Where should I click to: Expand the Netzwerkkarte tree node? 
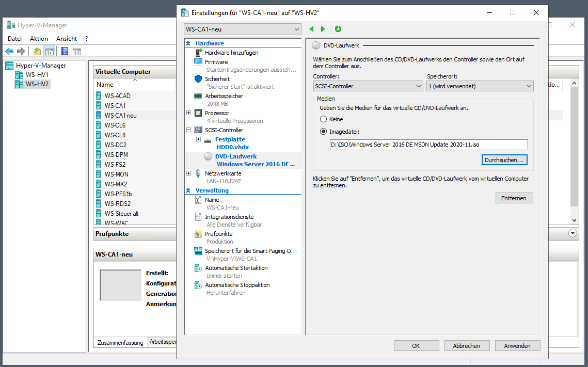(x=188, y=173)
